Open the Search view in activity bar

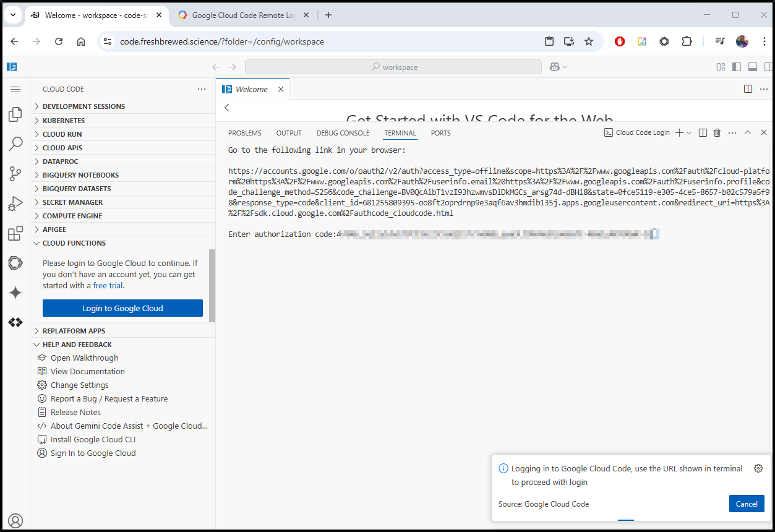tap(15, 144)
